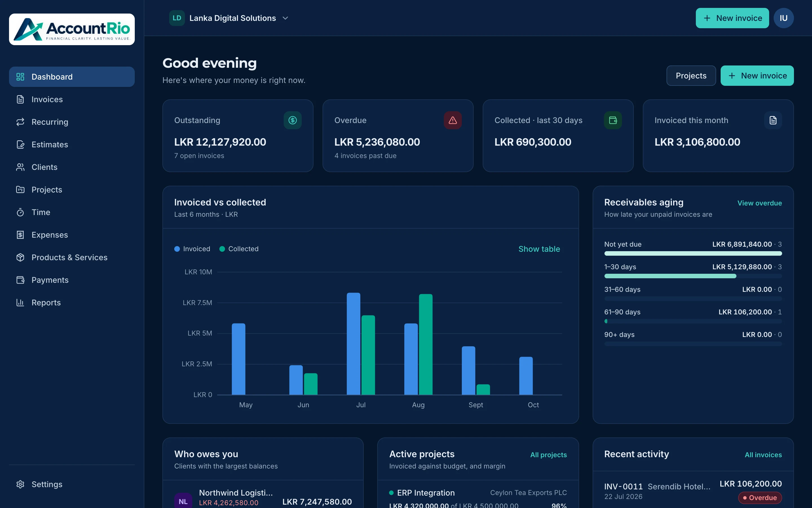The height and width of the screenshot is (508, 812).
Task: Click the top bar New invoice button
Action: coord(732,18)
